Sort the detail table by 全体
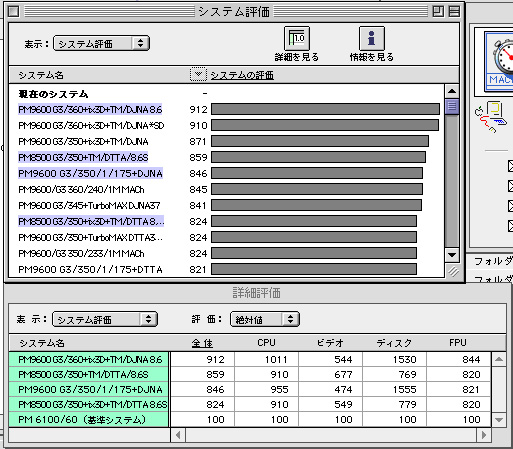513x449 pixels. pyautogui.click(x=202, y=343)
